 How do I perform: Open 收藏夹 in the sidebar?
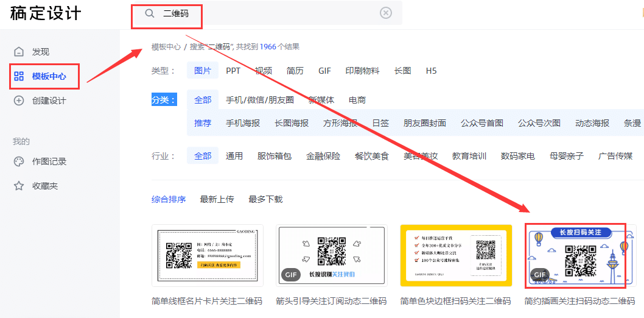(x=45, y=186)
